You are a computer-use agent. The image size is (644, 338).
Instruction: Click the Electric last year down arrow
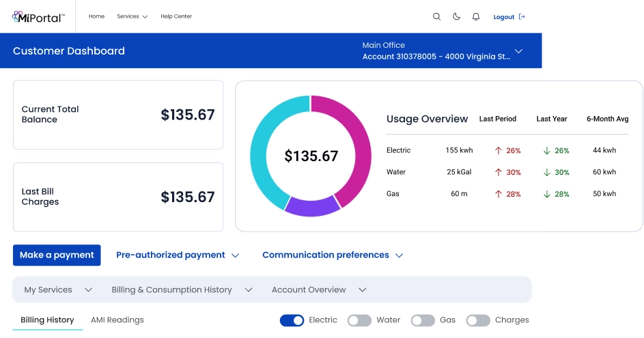(547, 150)
